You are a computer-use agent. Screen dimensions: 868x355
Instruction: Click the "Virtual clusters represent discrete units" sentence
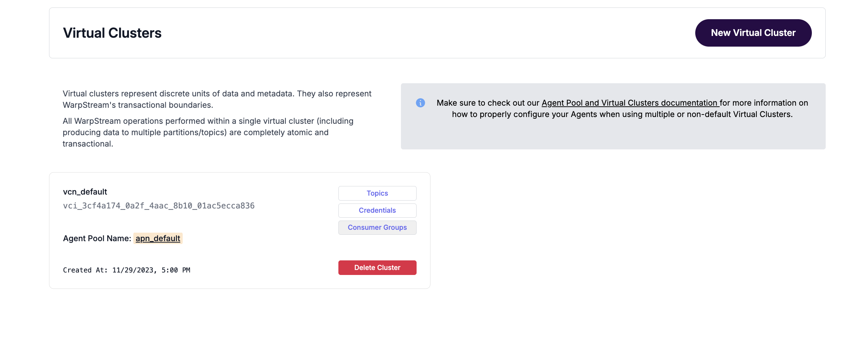point(217,94)
